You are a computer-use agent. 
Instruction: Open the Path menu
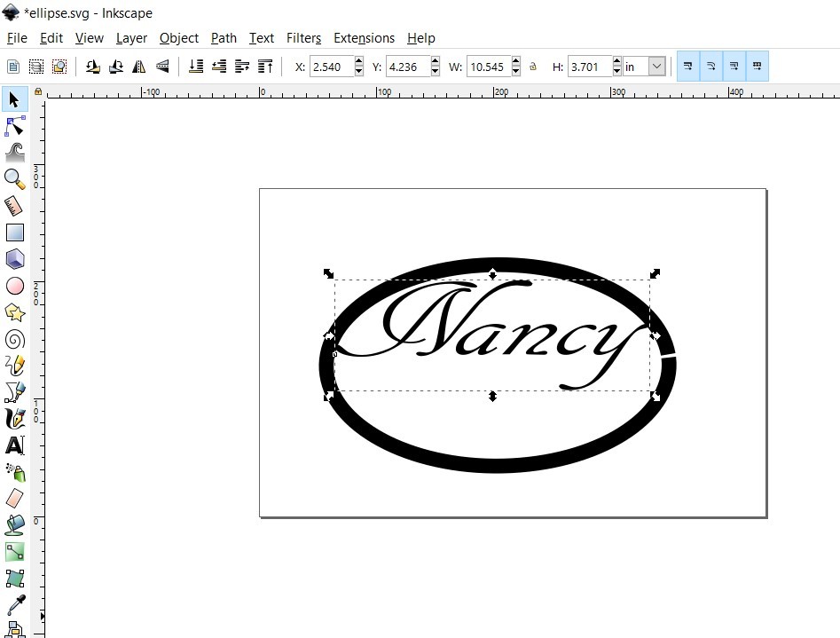coord(224,38)
